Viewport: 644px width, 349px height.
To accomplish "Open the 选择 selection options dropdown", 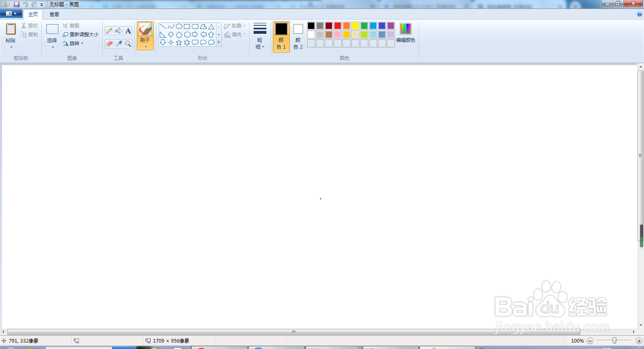I will [52, 43].
